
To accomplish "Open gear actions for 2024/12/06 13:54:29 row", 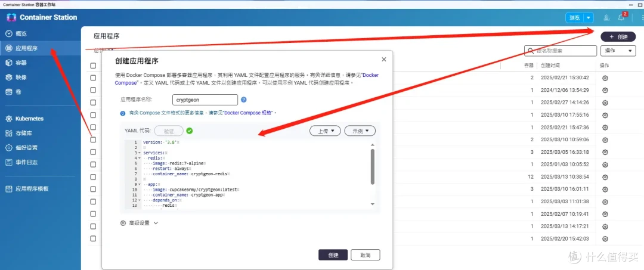I will [605, 90].
